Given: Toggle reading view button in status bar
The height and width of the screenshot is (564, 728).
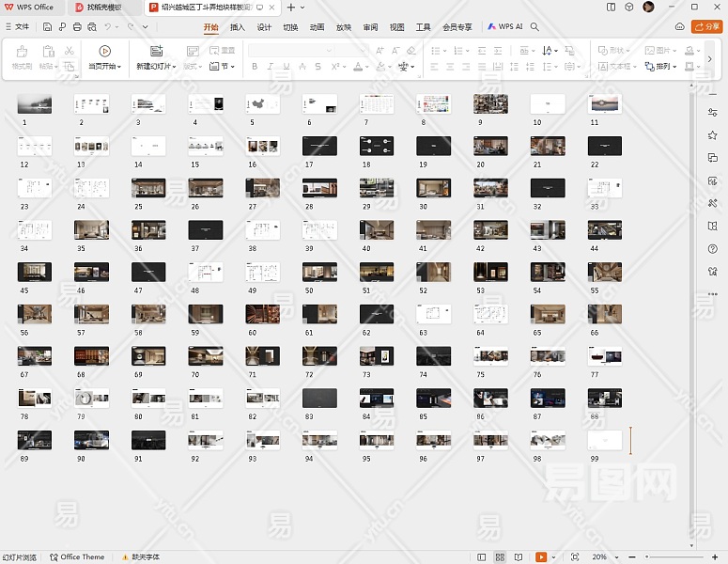Looking at the screenshot, I should pyautogui.click(x=519, y=557).
